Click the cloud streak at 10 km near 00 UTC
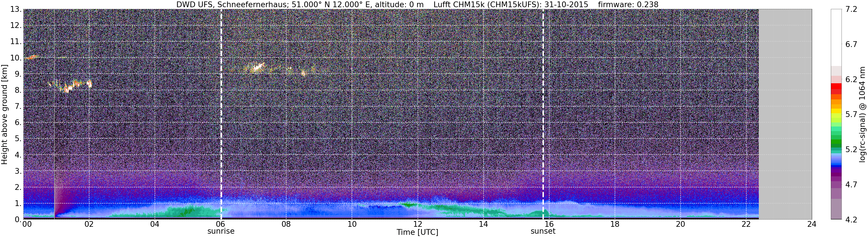This screenshot has height=238, width=868. (x=32, y=57)
